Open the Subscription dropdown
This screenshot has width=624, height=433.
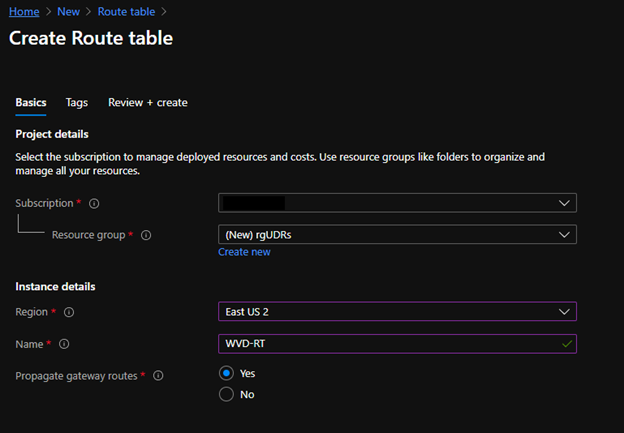pos(397,203)
